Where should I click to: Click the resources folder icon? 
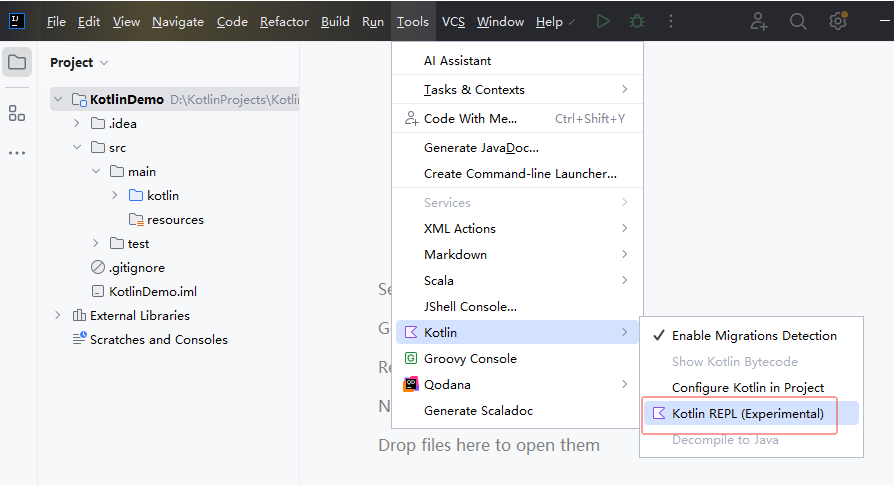click(x=136, y=219)
